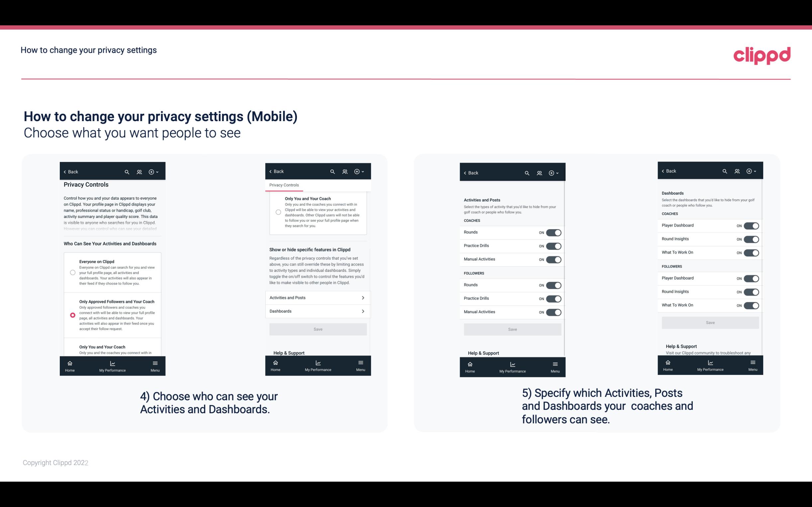Image resolution: width=812 pixels, height=507 pixels.
Task: Click the Clippd logo top right corner
Action: click(762, 54)
